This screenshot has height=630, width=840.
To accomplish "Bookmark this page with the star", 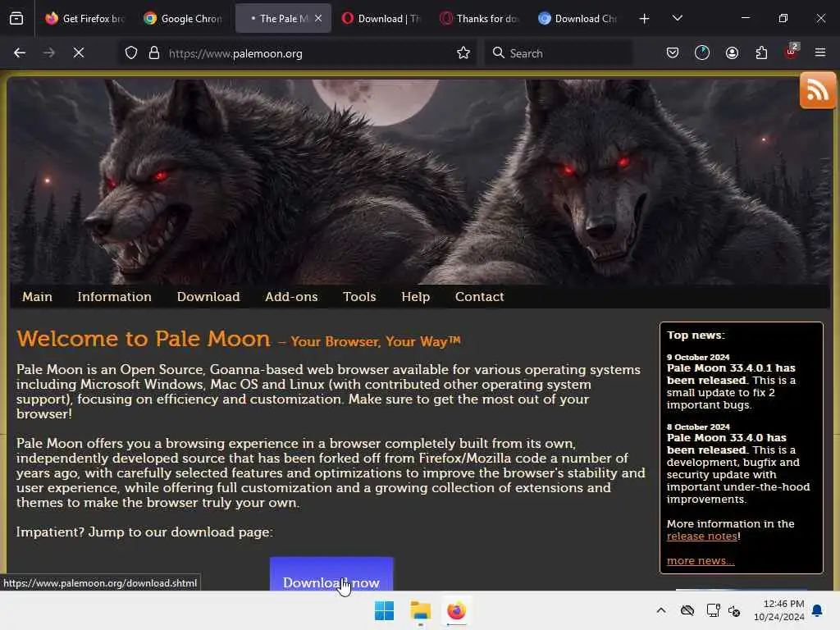I will pyautogui.click(x=463, y=52).
